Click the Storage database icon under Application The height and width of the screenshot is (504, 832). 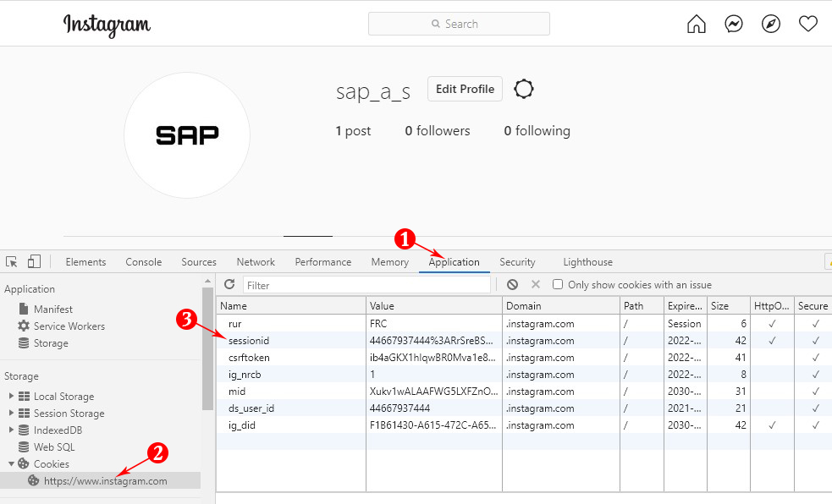coord(24,342)
